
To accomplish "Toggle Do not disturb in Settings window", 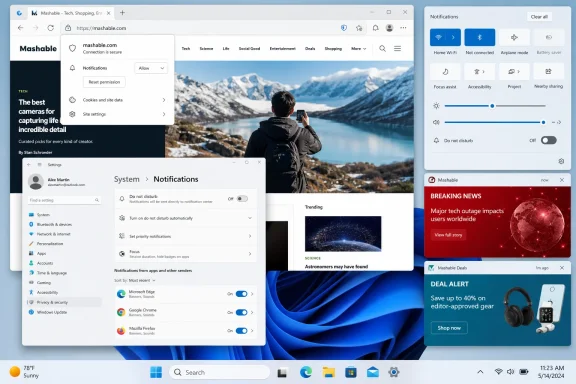I will point(242,199).
